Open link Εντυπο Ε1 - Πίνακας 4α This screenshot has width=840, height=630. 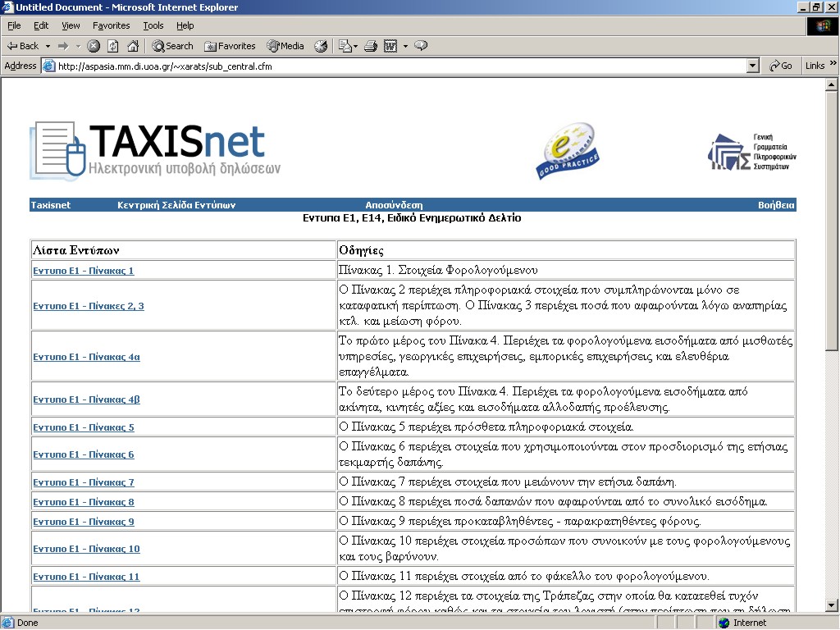click(x=86, y=357)
